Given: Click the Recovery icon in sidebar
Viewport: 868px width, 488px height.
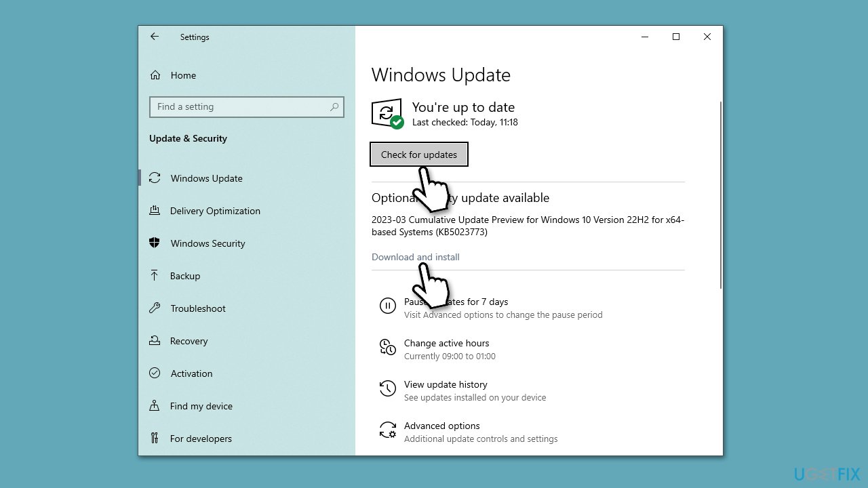Looking at the screenshot, I should [x=155, y=341].
